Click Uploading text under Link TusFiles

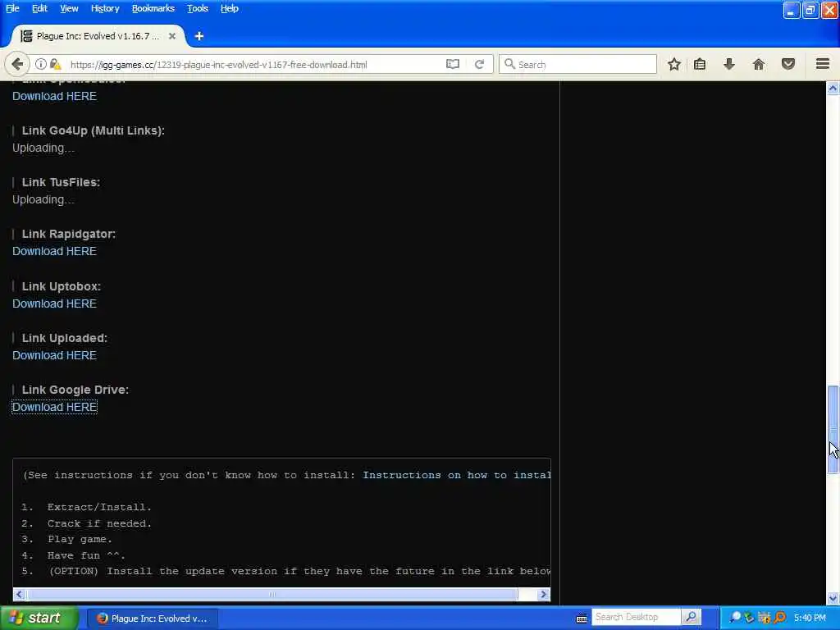coord(43,200)
